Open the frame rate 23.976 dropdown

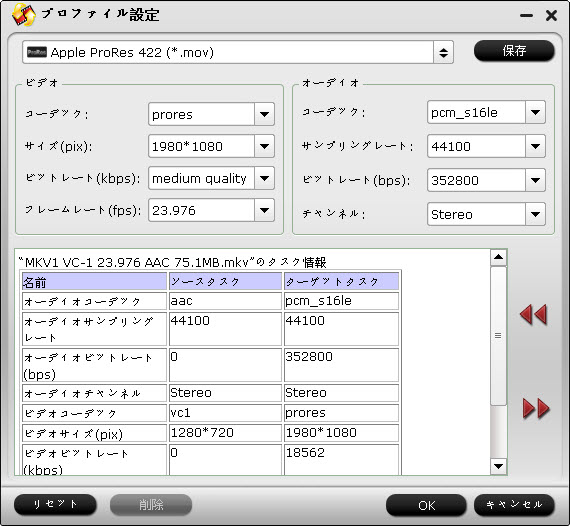264,210
